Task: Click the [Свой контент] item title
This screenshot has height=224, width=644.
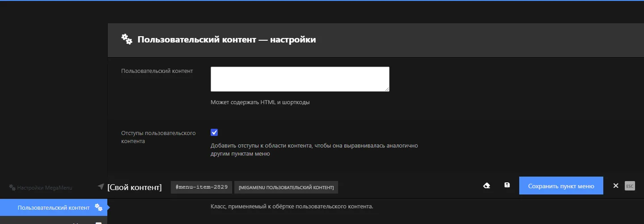Action: pyautogui.click(x=135, y=187)
